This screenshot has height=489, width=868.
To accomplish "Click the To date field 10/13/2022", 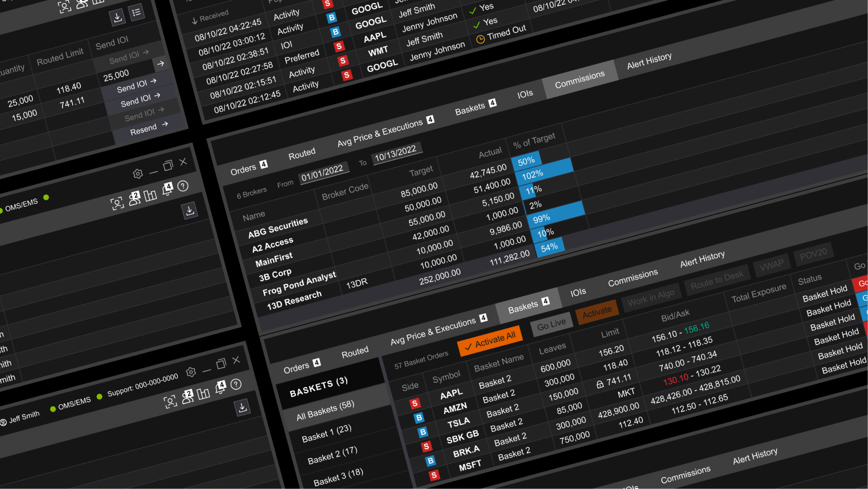I will coord(396,153).
